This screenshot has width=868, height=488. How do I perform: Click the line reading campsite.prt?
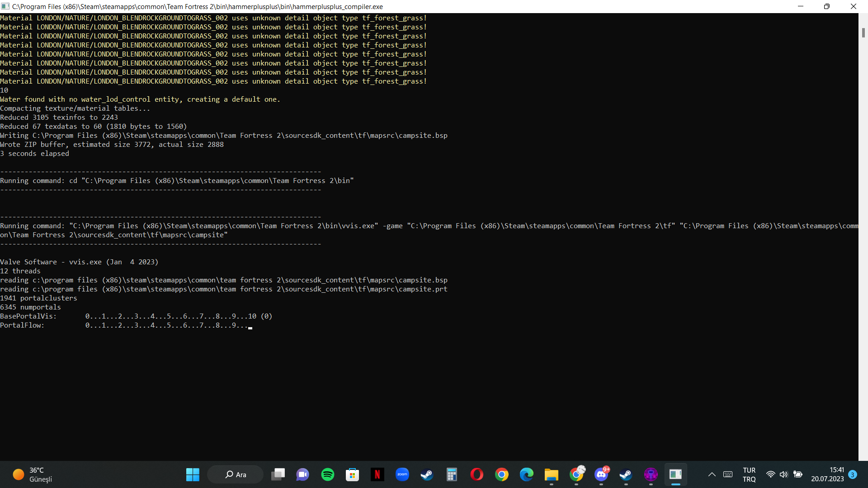[x=224, y=289]
